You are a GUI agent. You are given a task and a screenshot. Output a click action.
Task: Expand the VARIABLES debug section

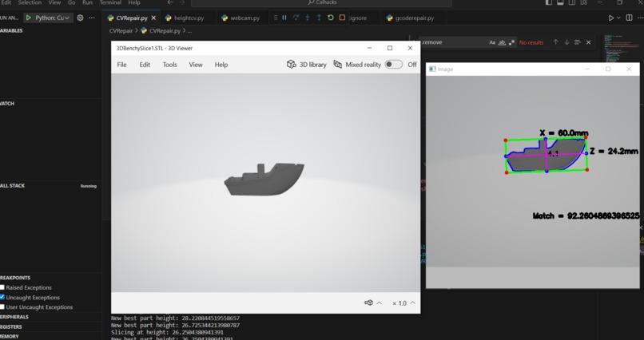pyautogui.click(x=11, y=31)
